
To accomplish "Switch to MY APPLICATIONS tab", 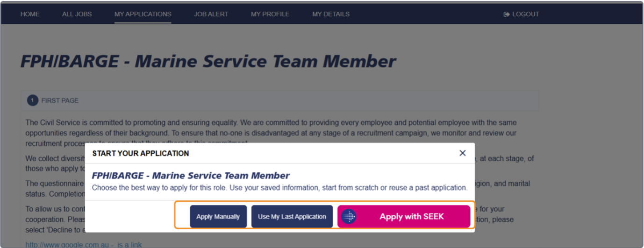I will pyautogui.click(x=143, y=14).
